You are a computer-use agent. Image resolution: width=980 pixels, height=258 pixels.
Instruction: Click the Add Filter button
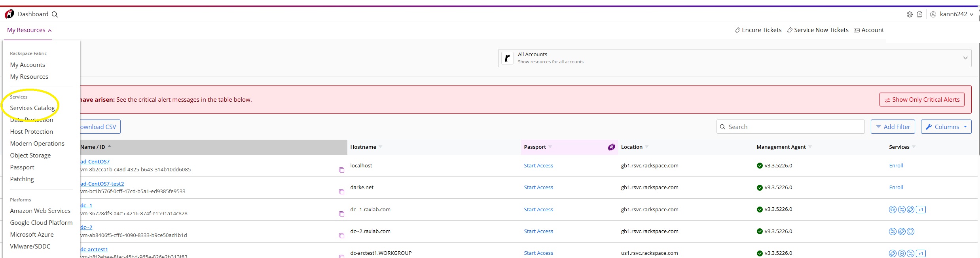pos(893,127)
